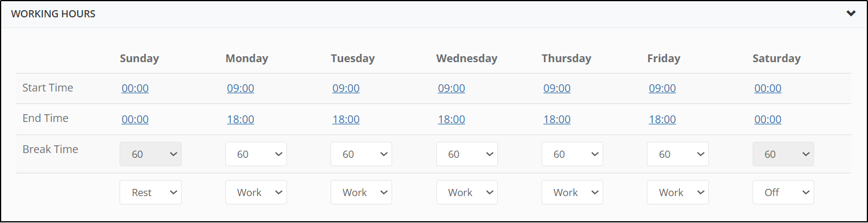Screen dimensions: 868x223
Task: Open Monday's break time dropdown
Action: pos(256,154)
